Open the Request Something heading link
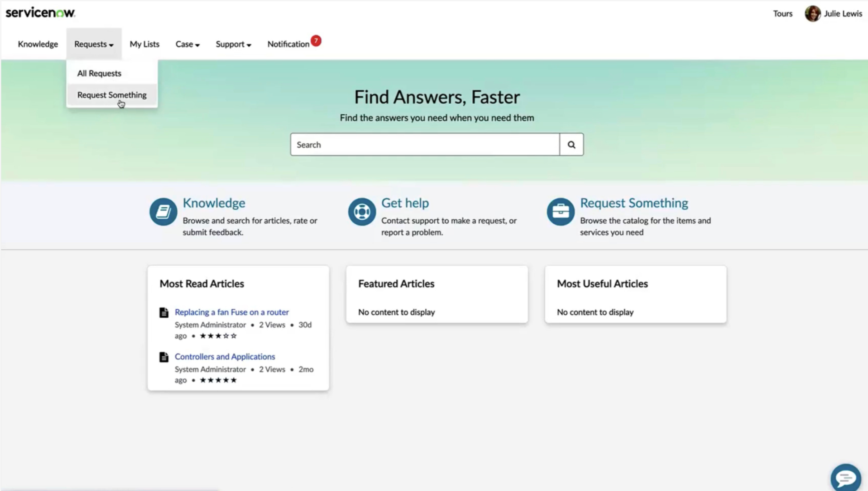This screenshot has height=491, width=868. click(634, 203)
